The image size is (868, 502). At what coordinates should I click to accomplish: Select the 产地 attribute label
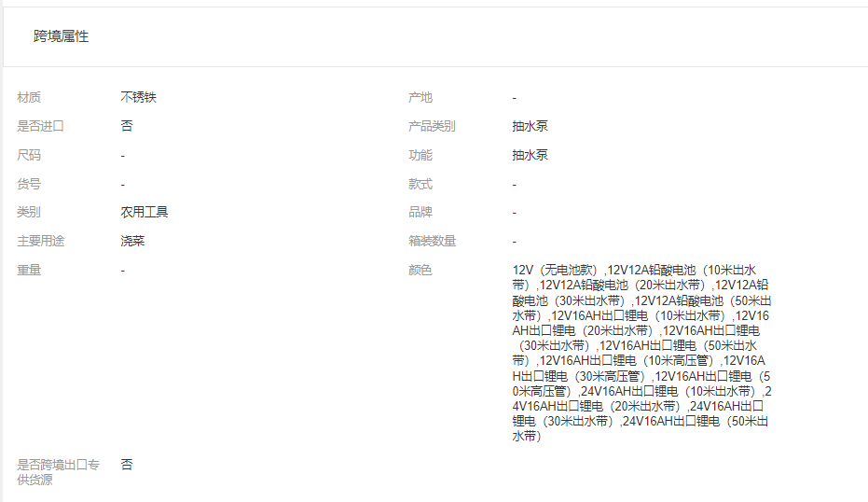(420, 97)
